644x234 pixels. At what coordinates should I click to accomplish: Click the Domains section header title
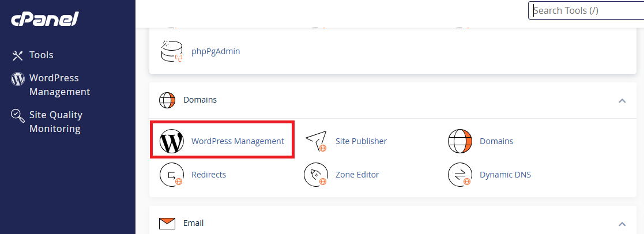click(x=200, y=100)
